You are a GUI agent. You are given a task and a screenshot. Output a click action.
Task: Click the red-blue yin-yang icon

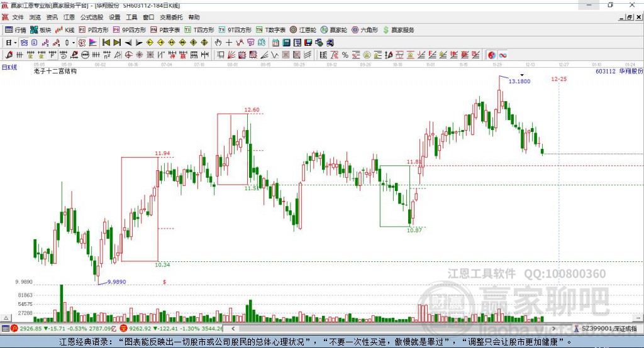point(492,55)
